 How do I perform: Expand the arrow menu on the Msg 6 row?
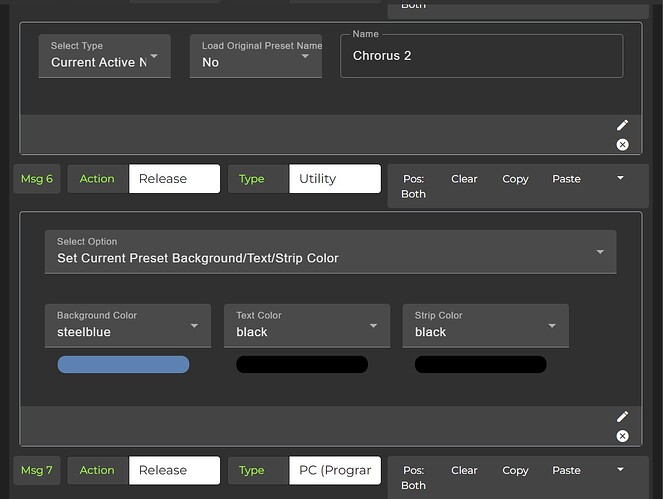click(620, 178)
